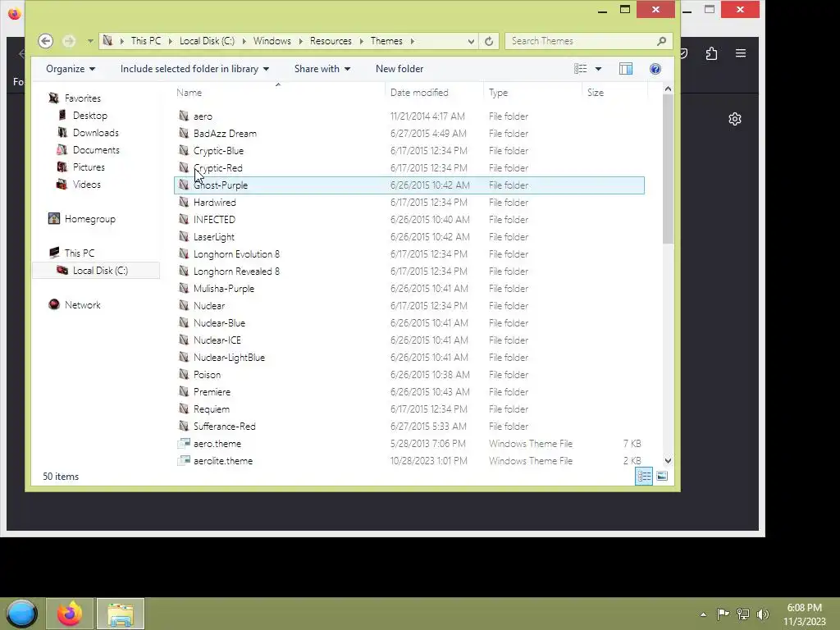Select the Longhorn Evolution 8 folder icon
Screen dimensions: 840x630
[184, 253]
